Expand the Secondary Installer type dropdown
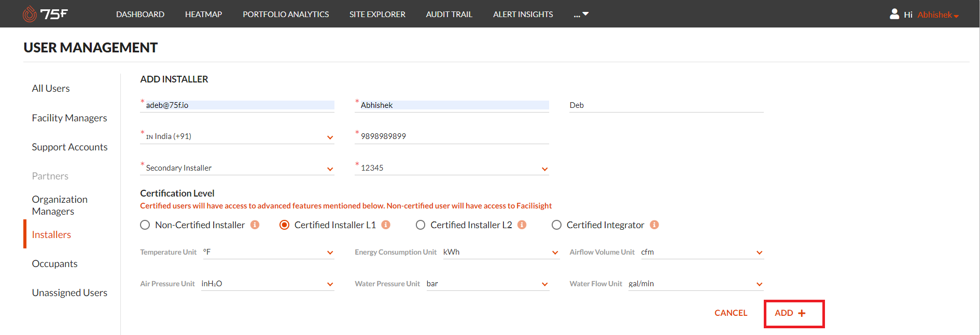The width and height of the screenshot is (980, 335). [x=237, y=168]
